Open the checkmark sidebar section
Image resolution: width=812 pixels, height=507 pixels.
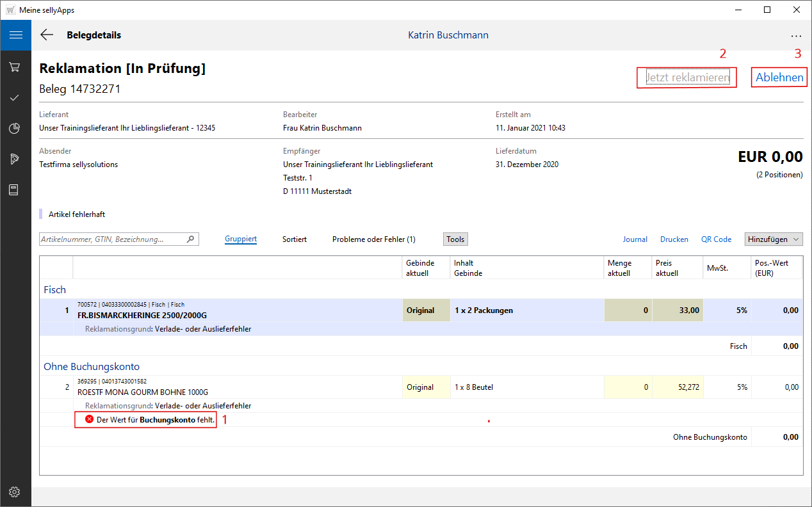point(15,97)
